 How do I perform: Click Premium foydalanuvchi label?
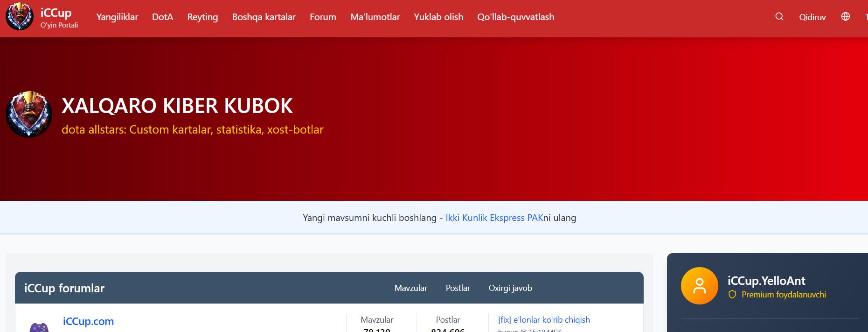click(x=784, y=295)
